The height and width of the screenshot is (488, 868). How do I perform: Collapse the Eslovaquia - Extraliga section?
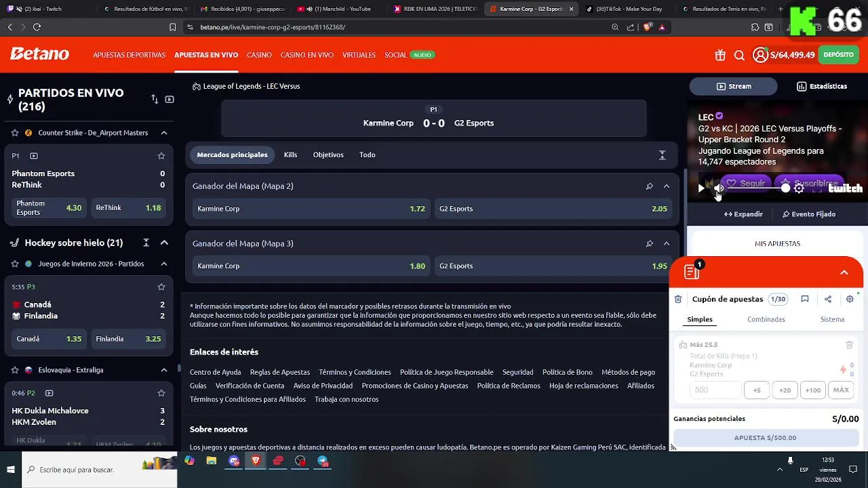click(x=164, y=370)
